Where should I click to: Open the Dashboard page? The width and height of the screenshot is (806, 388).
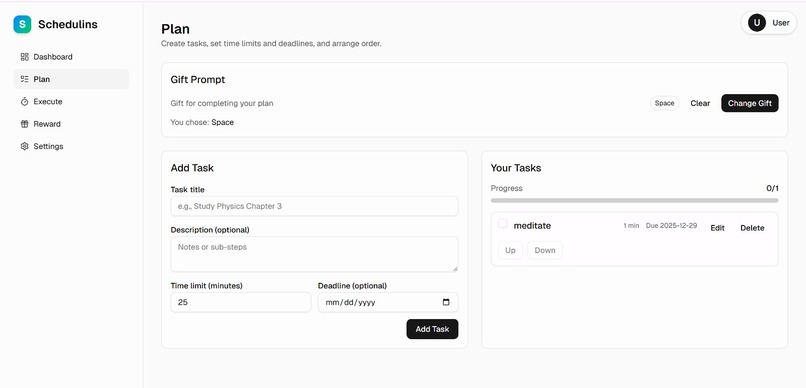71,57
